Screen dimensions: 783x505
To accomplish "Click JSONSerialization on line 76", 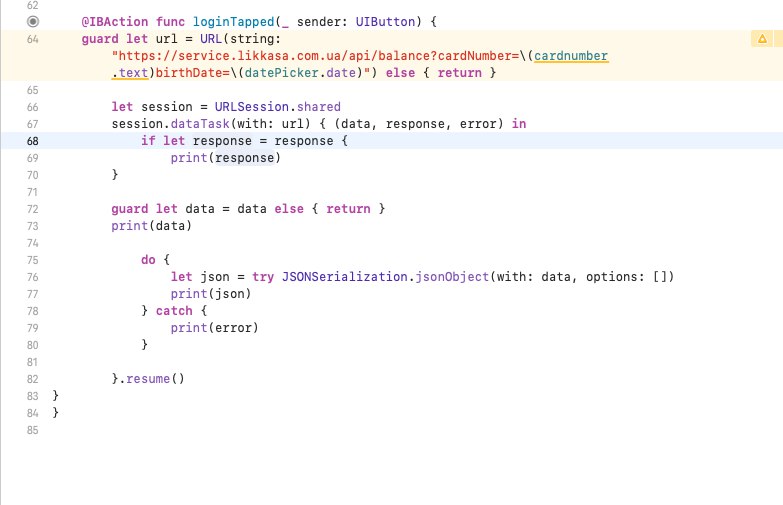I will pos(345,277).
